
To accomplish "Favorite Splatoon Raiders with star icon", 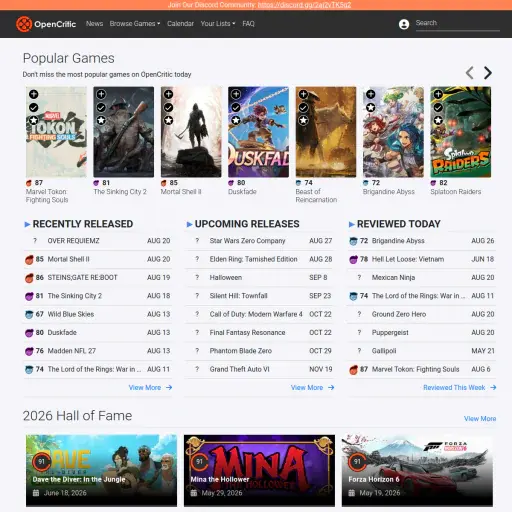I will pyautogui.click(x=438, y=120).
